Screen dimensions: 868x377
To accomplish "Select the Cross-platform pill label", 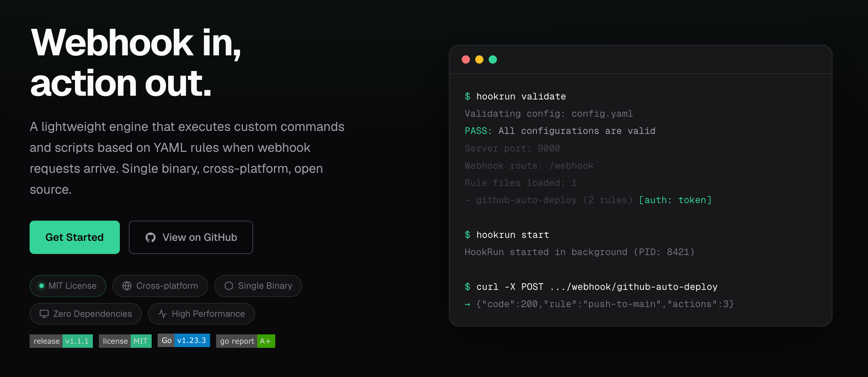I will tap(167, 286).
